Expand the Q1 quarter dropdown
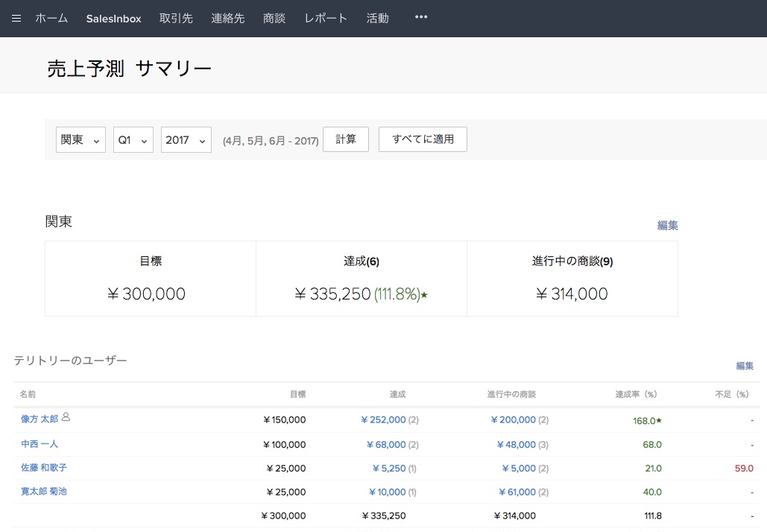This screenshot has width=767, height=532. tap(133, 140)
